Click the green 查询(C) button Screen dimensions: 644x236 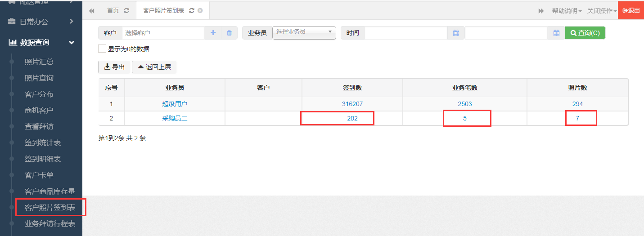585,33
